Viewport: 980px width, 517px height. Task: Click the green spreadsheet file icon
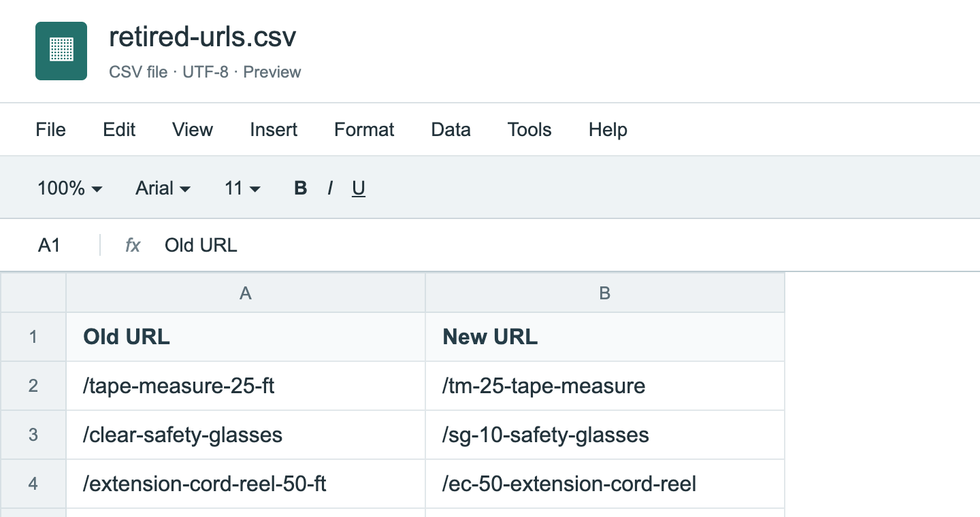(x=61, y=51)
